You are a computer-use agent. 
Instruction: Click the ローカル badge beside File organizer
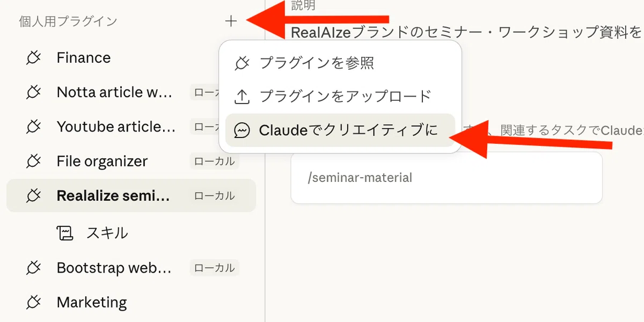coord(214,161)
